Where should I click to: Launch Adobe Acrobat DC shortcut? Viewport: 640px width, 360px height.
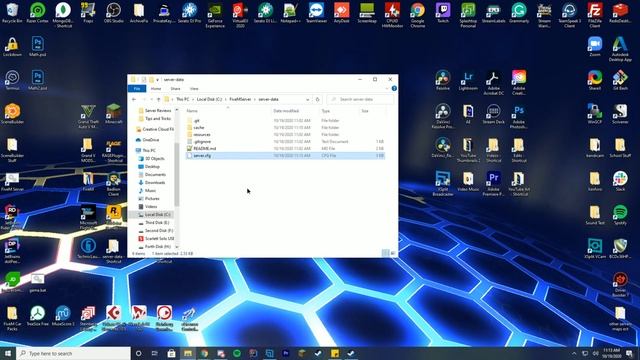[x=493, y=82]
